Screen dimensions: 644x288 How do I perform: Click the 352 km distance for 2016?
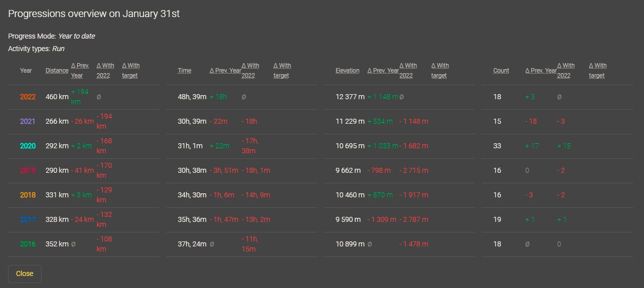click(56, 244)
